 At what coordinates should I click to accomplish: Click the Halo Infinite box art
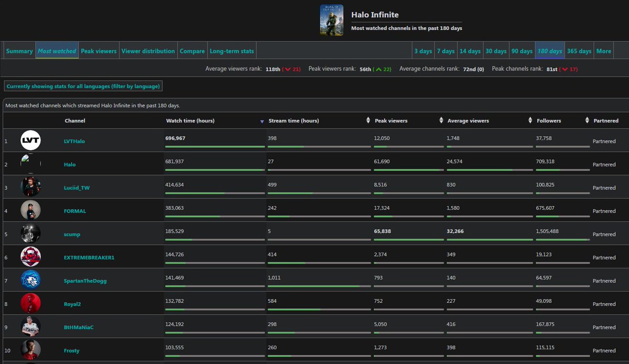point(331,20)
